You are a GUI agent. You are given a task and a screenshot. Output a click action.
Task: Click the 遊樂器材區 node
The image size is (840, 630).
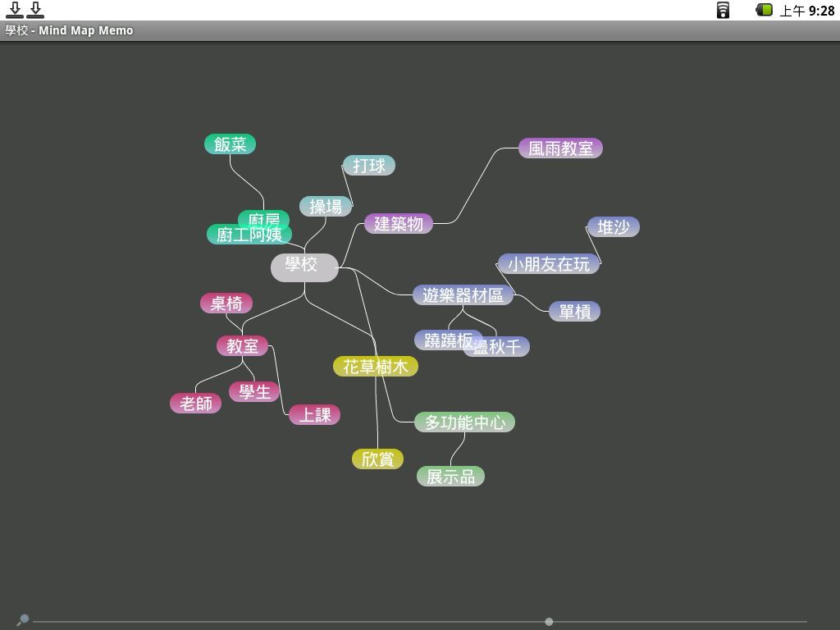pyautogui.click(x=463, y=295)
